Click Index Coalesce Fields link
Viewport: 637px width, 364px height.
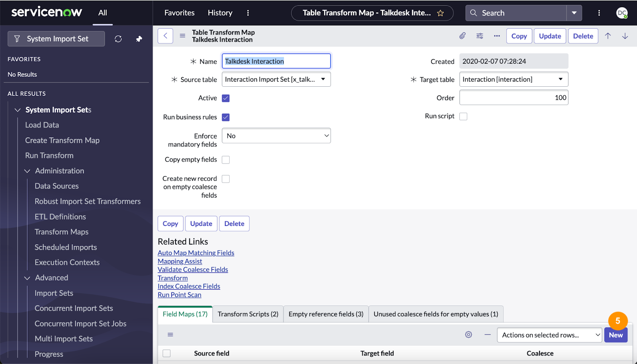(x=189, y=286)
